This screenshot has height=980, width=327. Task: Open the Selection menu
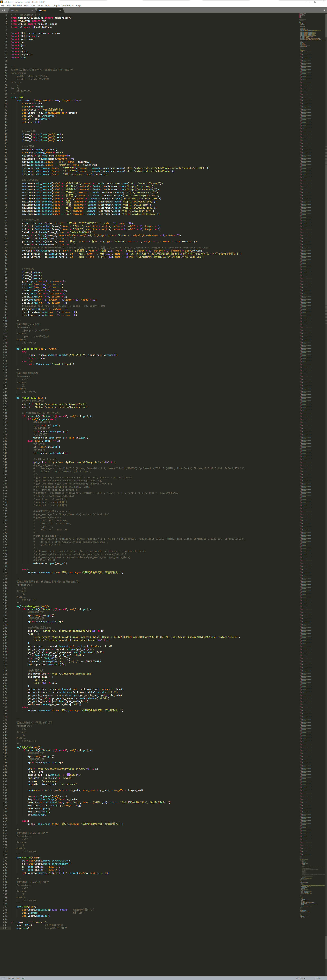[18, 6]
